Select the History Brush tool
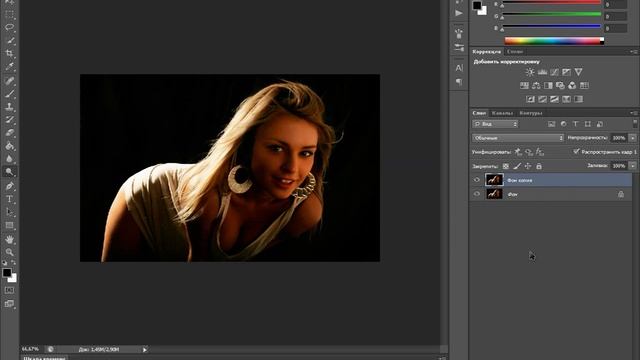The height and width of the screenshot is (360, 640). click(x=9, y=120)
